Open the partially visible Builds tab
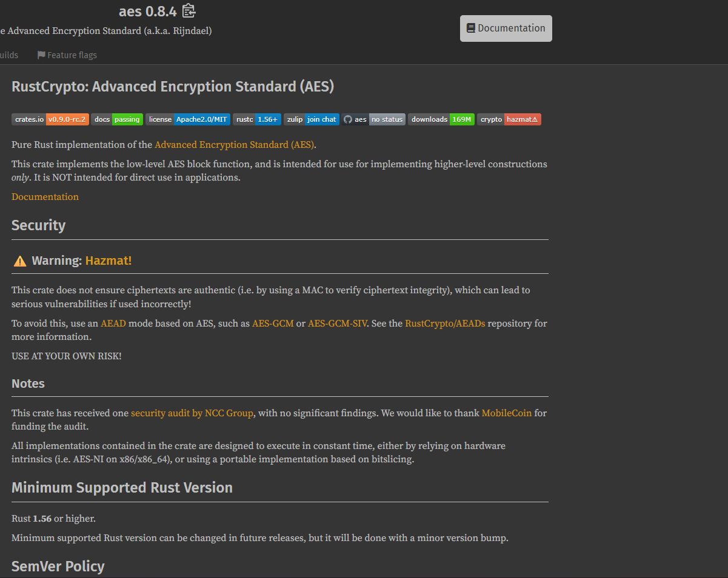 coord(8,55)
